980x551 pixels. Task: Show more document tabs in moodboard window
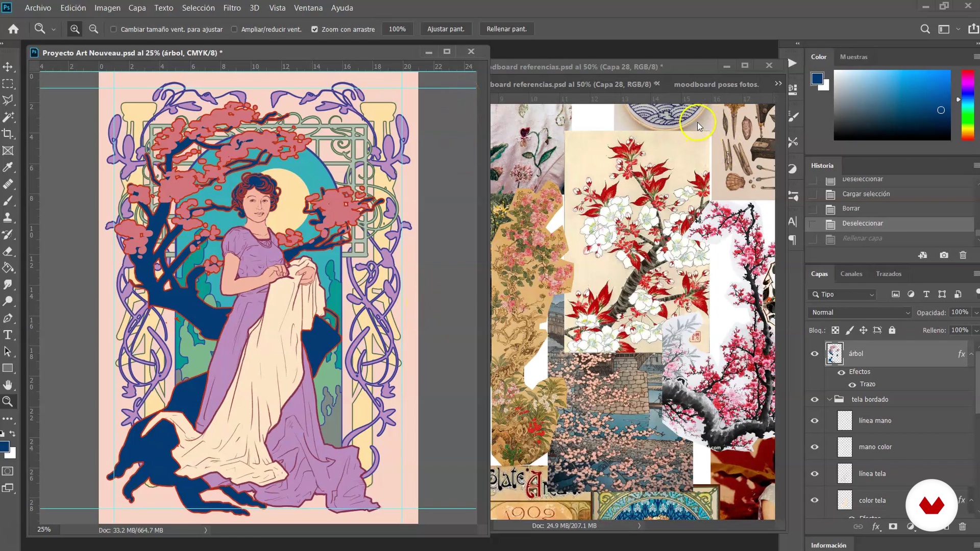click(778, 84)
